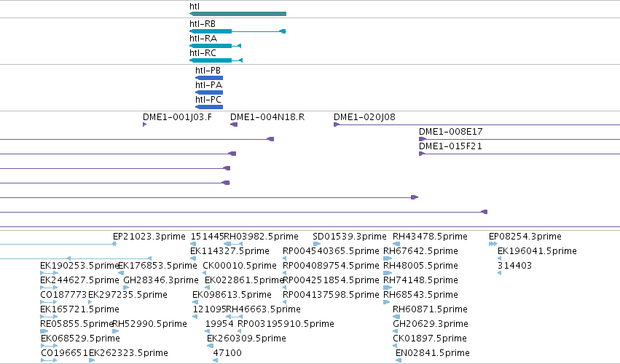Select the RE05855.5prime label

(x=76, y=325)
